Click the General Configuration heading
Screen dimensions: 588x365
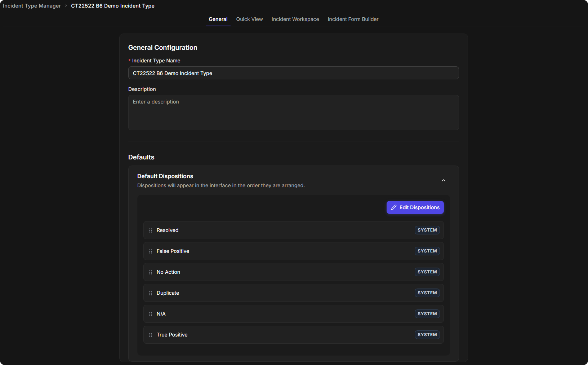click(162, 48)
